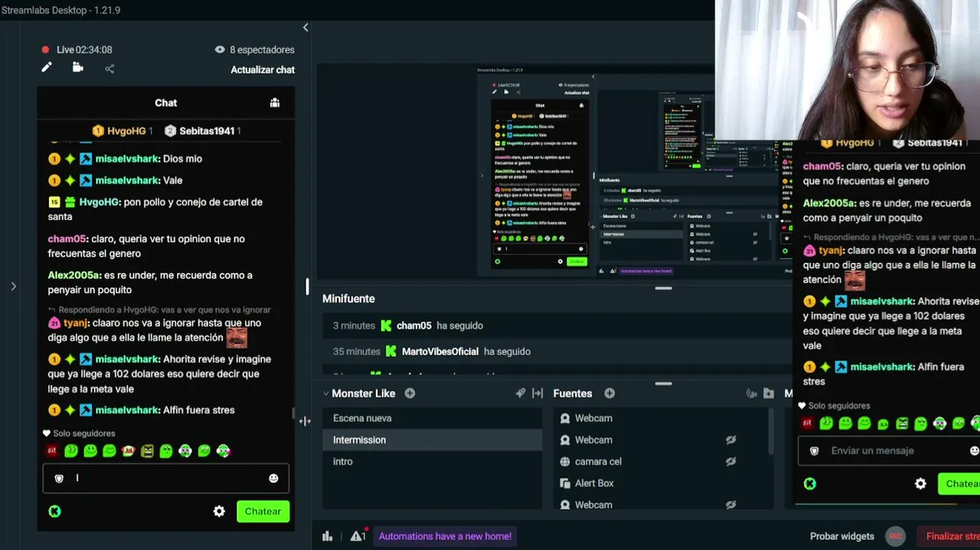
Task: Click the Chatear button in right chat
Action: tap(959, 484)
